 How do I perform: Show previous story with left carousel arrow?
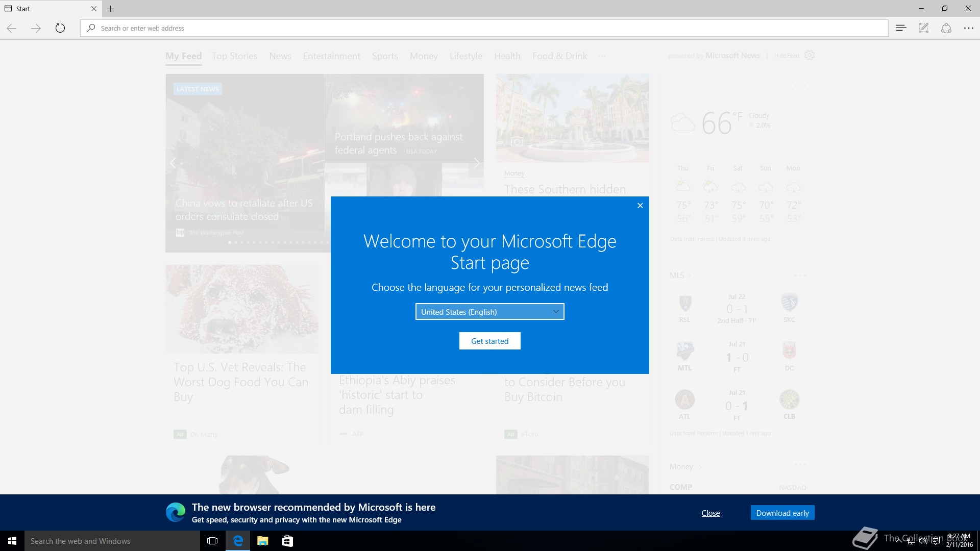[x=173, y=163]
